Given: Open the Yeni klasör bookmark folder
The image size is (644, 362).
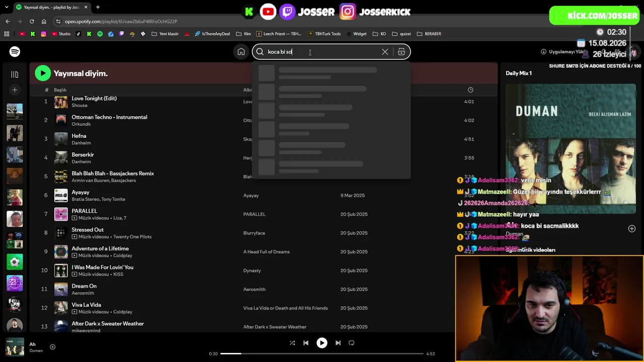Looking at the screenshot, I should tap(165, 34).
